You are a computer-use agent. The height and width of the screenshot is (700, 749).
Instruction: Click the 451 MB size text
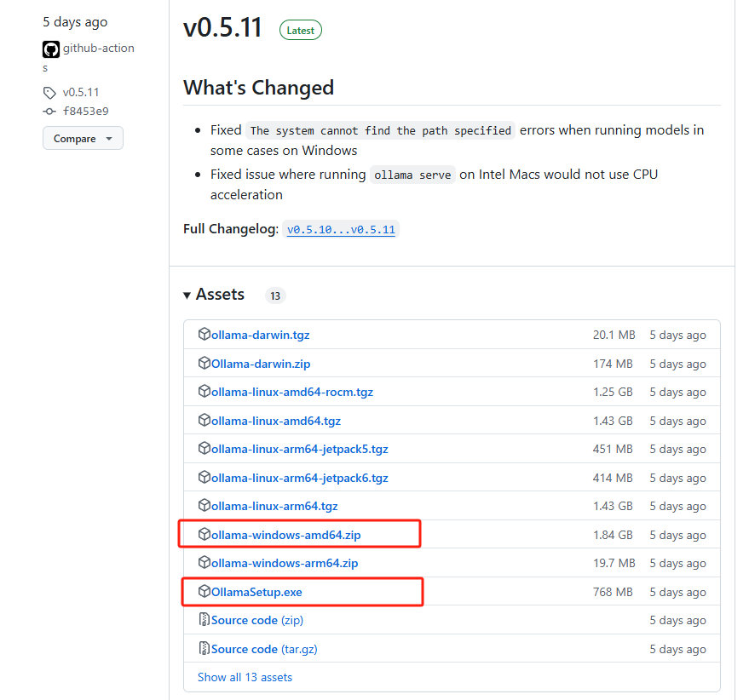click(x=613, y=450)
